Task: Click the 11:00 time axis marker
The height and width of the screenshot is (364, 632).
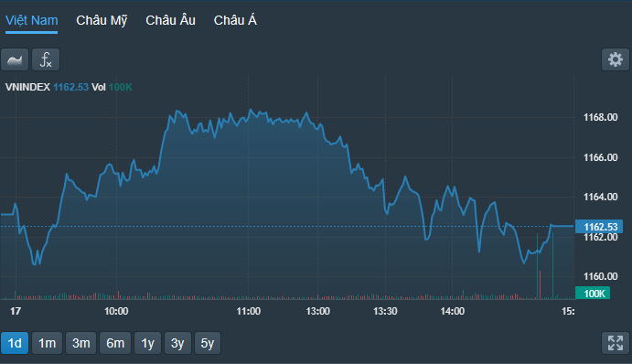Action: pyautogui.click(x=248, y=311)
